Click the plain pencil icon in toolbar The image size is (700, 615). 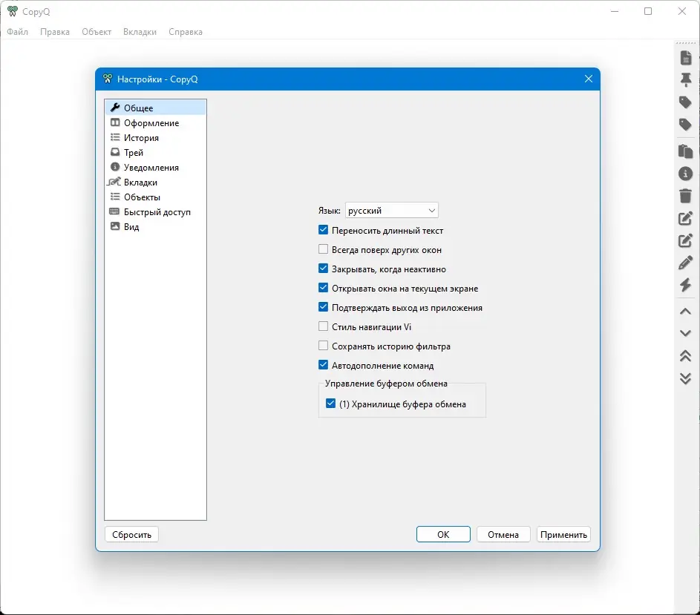pyautogui.click(x=686, y=263)
